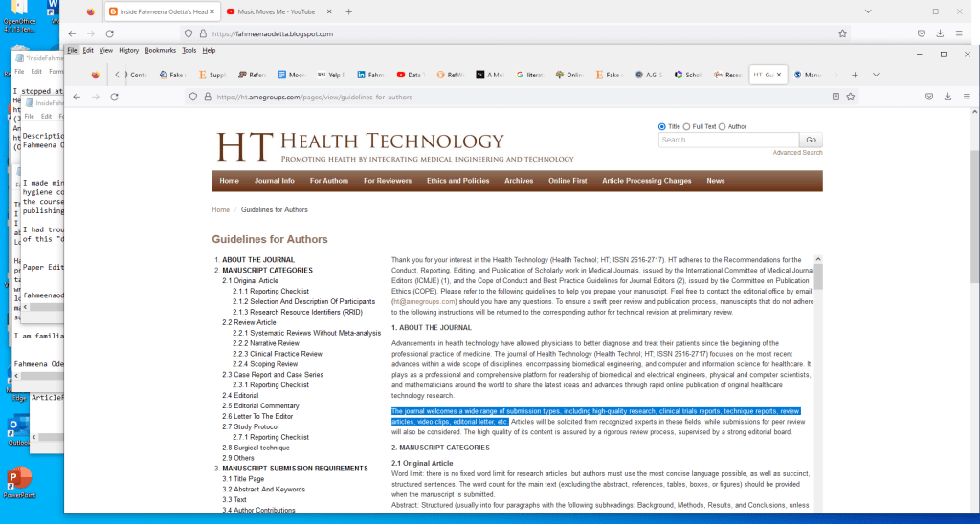Click the guidelines text box scrollbar thumb

click(x=818, y=276)
